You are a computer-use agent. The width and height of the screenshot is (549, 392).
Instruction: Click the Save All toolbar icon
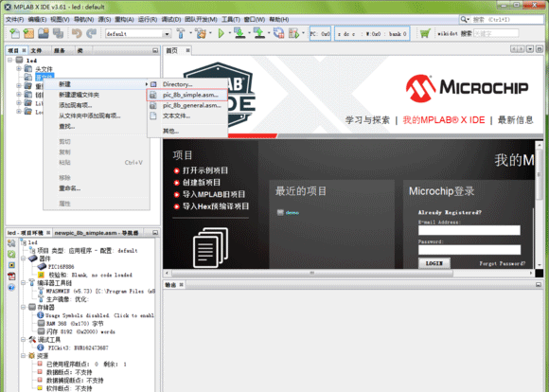58,34
